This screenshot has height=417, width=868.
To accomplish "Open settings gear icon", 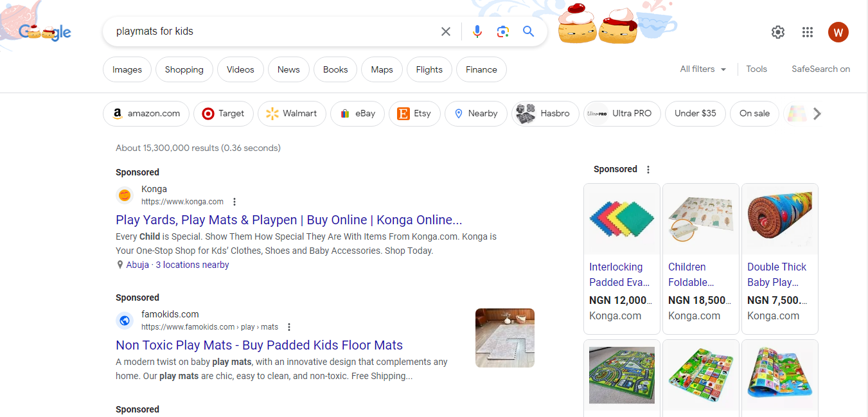I will point(778,32).
